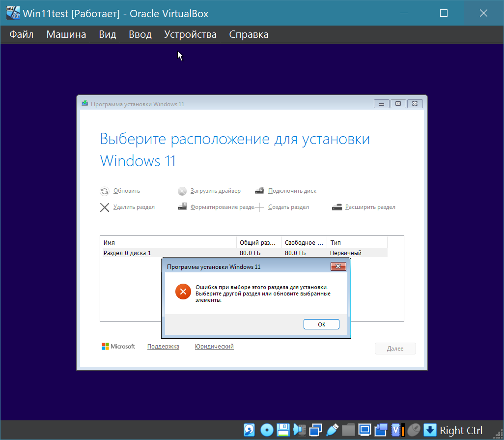This screenshot has width=504, height=440.
Task: Click the display monitor status icon
Action: [x=364, y=430]
